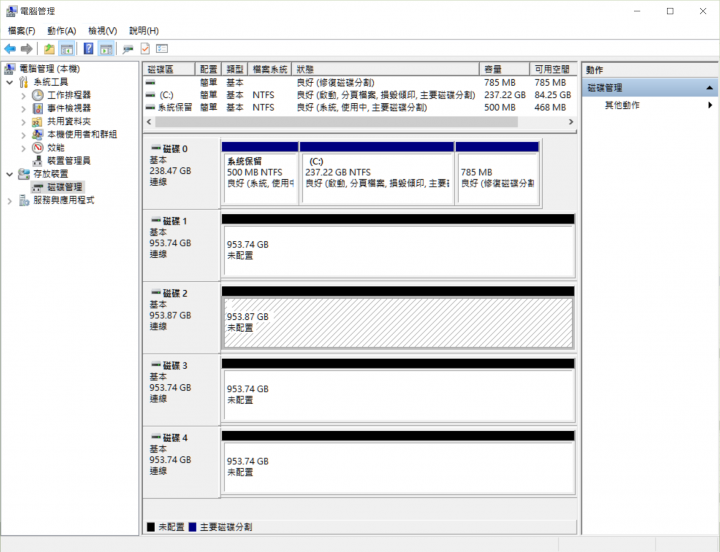Screen dimensions: 720x552
Task: Select 磁碟 3 unallocated space block
Action: pos(398,389)
